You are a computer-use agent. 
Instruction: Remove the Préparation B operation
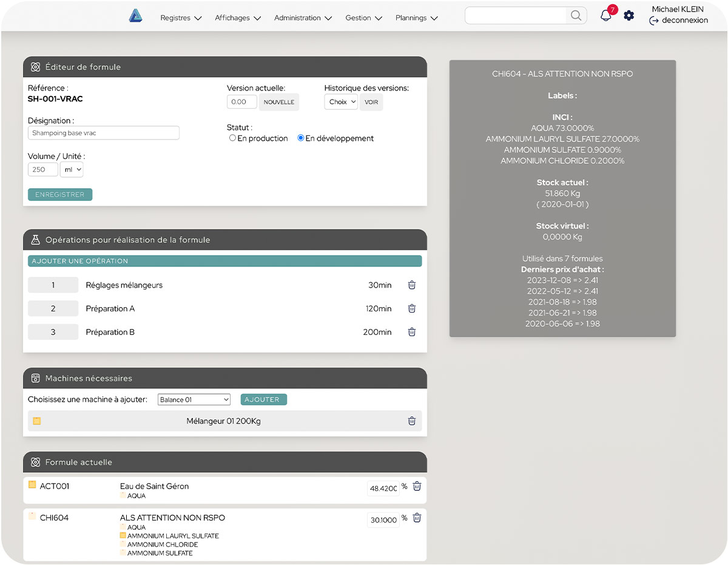pyautogui.click(x=411, y=332)
